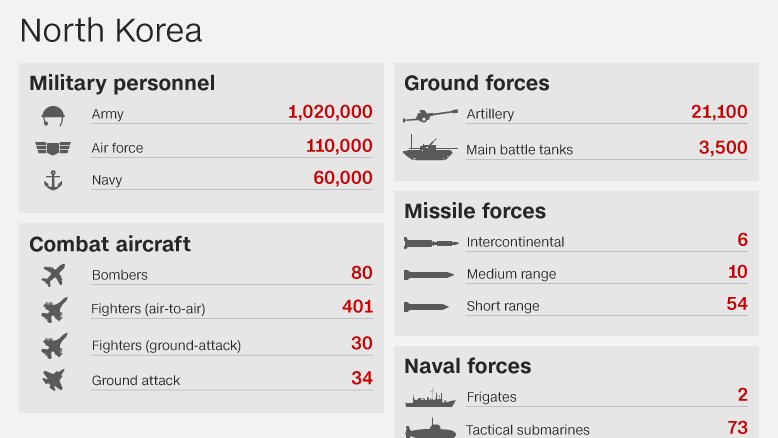Click the Artillery cannon icon
Viewport: 778px width, 438px height.
tap(430, 116)
